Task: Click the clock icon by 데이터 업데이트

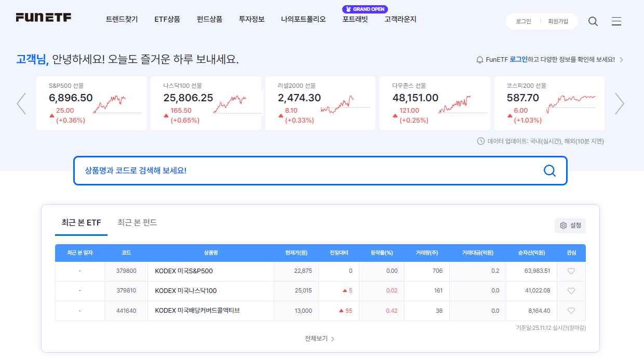Action: click(x=481, y=141)
